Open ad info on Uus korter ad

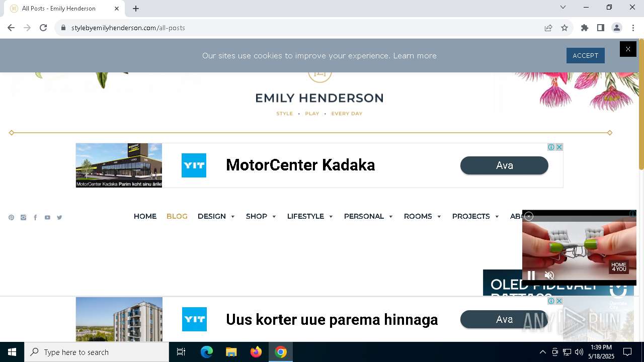coord(551,301)
